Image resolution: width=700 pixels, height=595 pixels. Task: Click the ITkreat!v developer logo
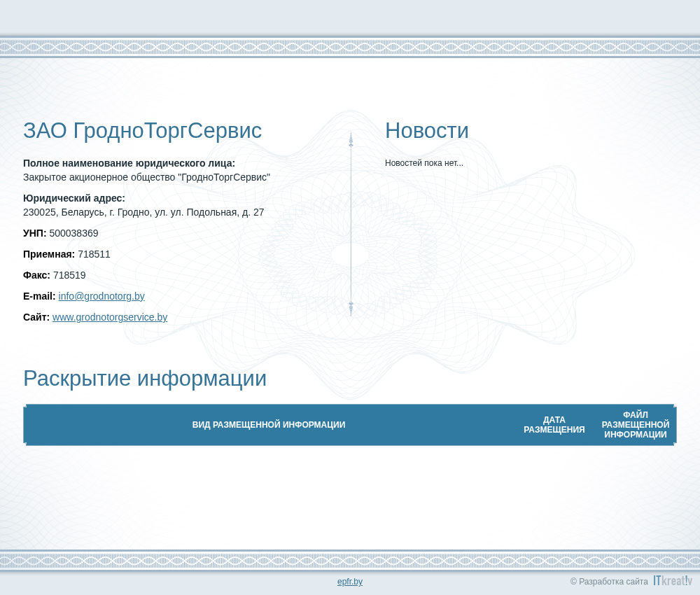[673, 581]
